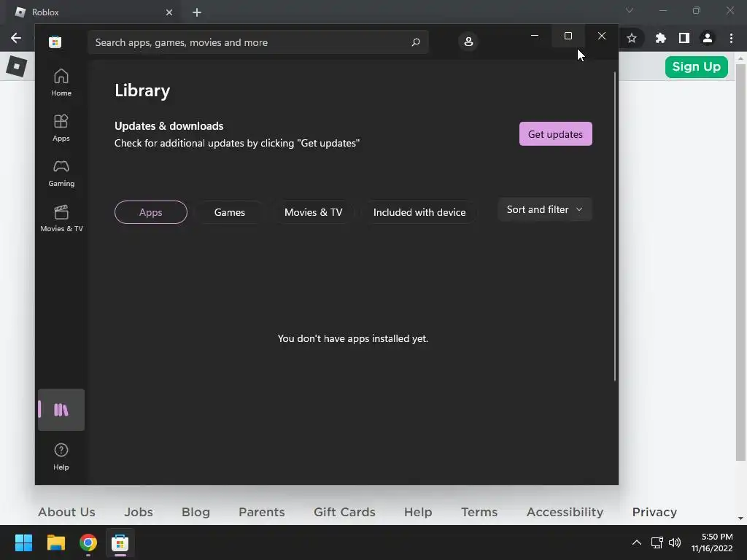747x560 pixels.
Task: Expand Chrome tab search chevron
Action: point(630,10)
